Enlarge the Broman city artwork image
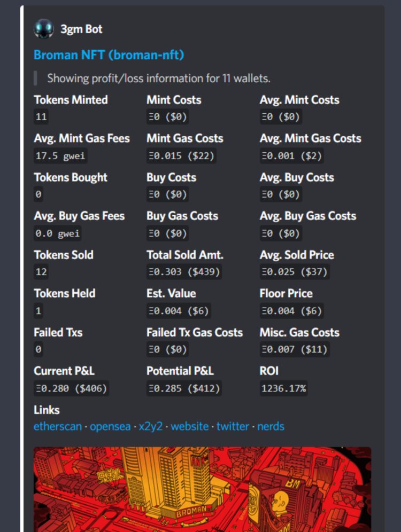This screenshot has width=401, height=532. pyautogui.click(x=202, y=489)
